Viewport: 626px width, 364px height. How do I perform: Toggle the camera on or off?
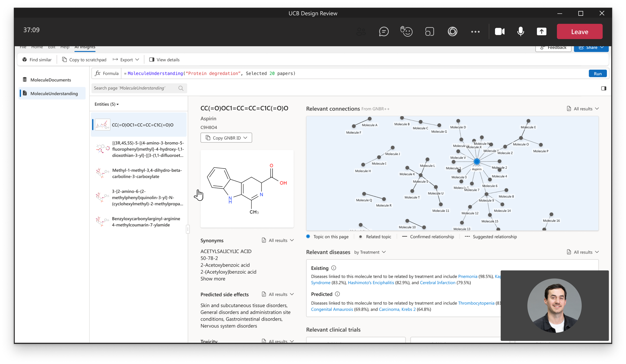(500, 32)
